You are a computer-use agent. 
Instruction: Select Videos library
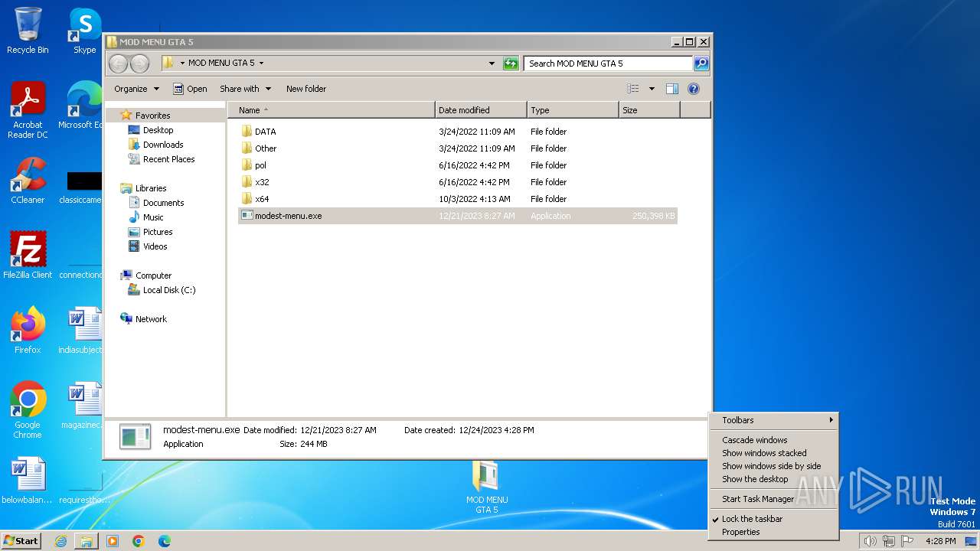[x=148, y=246]
